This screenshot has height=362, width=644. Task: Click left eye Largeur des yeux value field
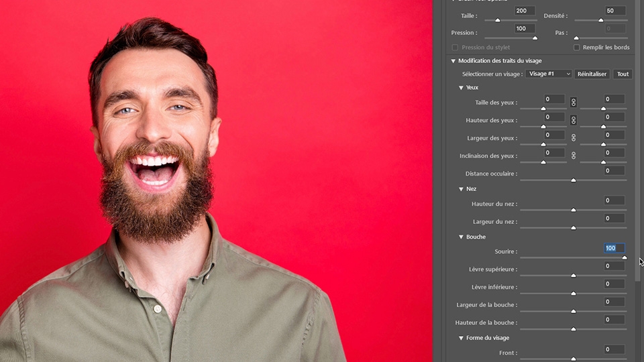point(554,135)
